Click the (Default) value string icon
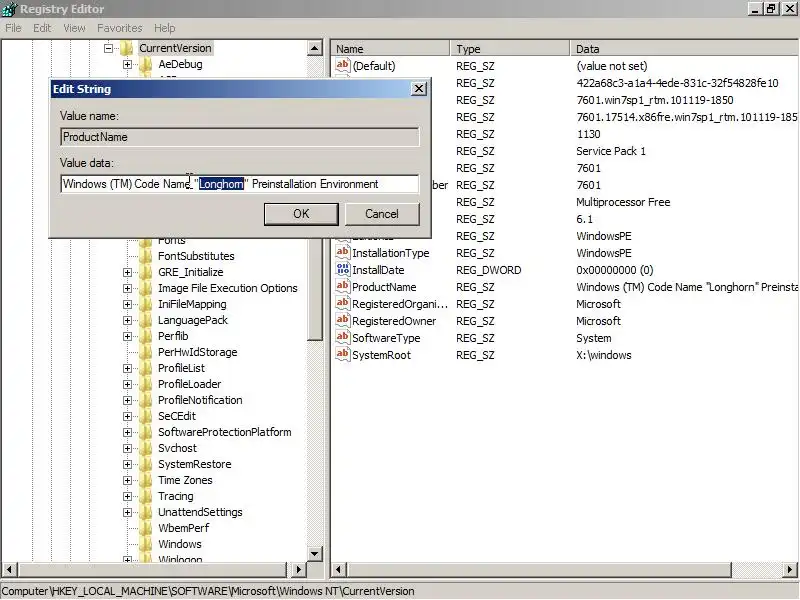Image resolution: width=800 pixels, height=600 pixels. [342, 65]
